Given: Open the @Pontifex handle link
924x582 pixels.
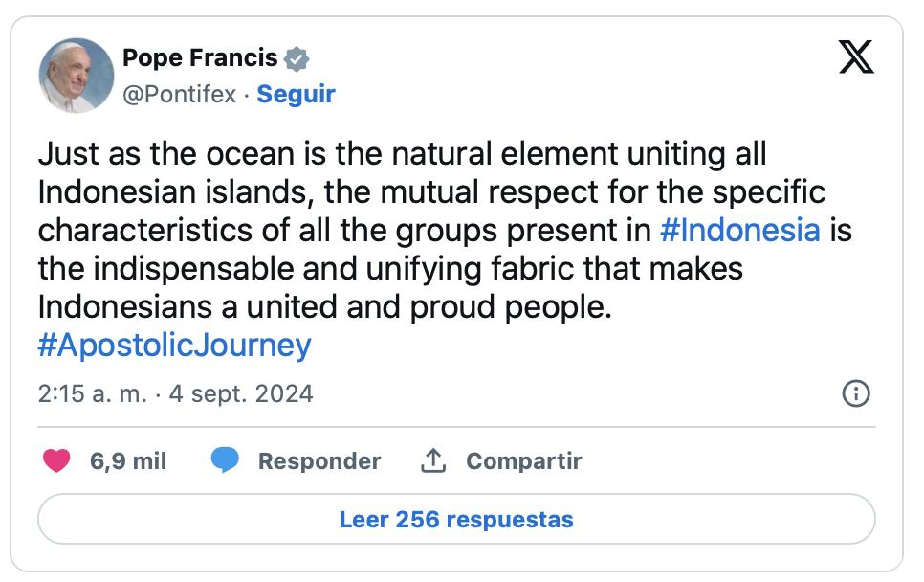Looking at the screenshot, I should click(179, 95).
